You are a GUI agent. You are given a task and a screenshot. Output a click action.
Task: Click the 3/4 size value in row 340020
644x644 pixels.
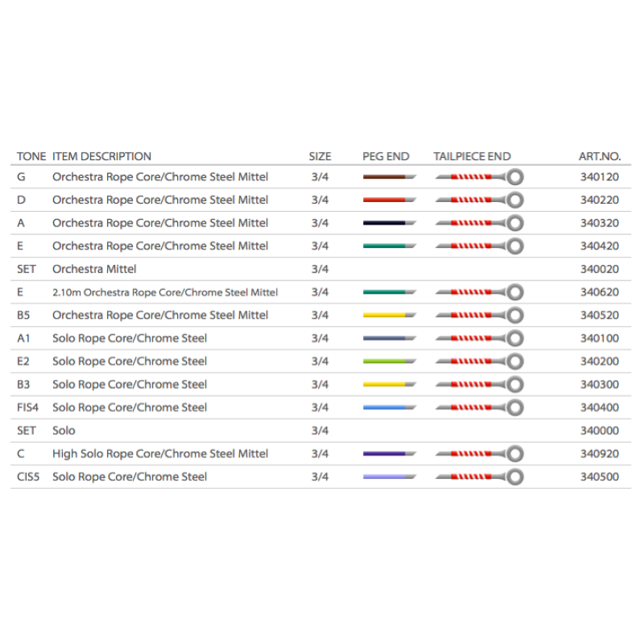click(x=320, y=269)
